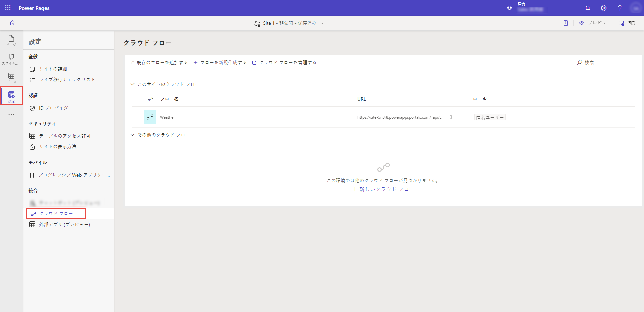The height and width of the screenshot is (312, 644).
Task: Select クラウド フロー in settings menu
Action: point(56,214)
